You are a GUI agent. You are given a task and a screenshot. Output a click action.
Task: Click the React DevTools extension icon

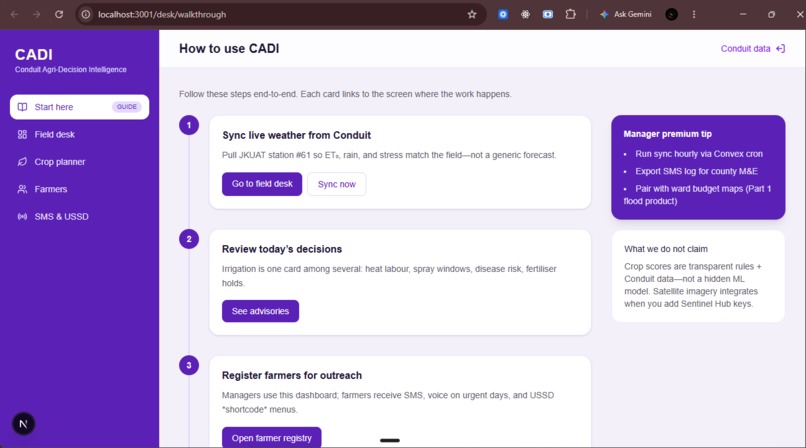[525, 14]
